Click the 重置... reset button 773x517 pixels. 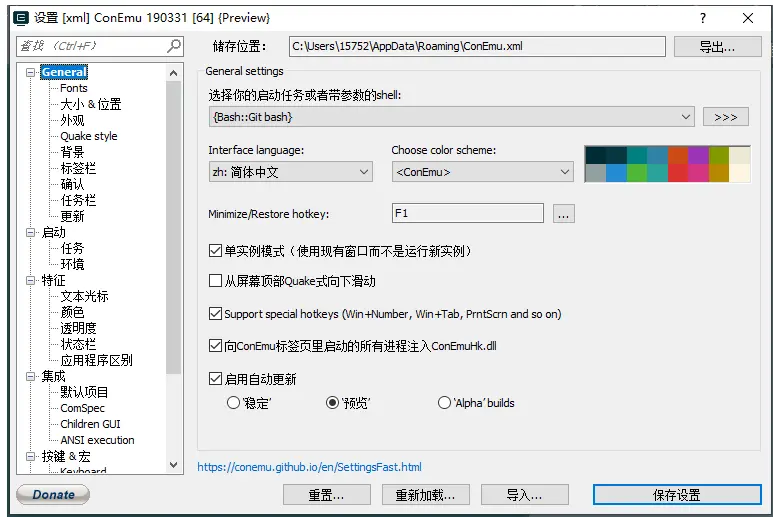pyautogui.click(x=326, y=495)
